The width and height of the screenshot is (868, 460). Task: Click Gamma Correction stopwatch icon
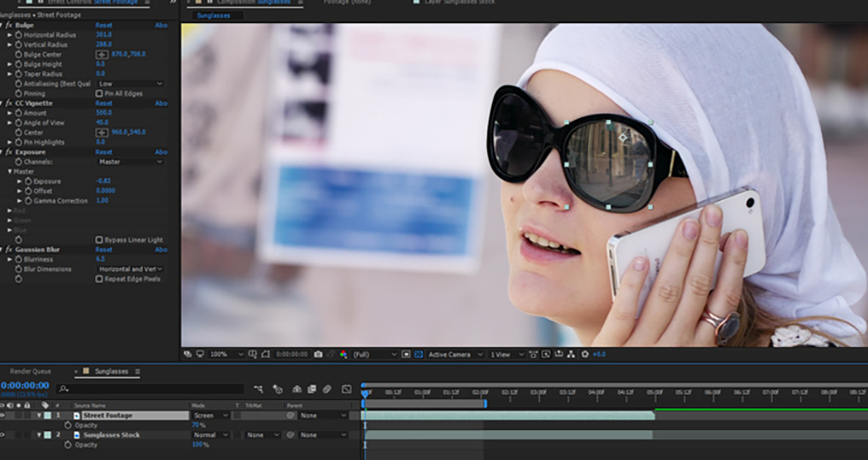(x=28, y=200)
